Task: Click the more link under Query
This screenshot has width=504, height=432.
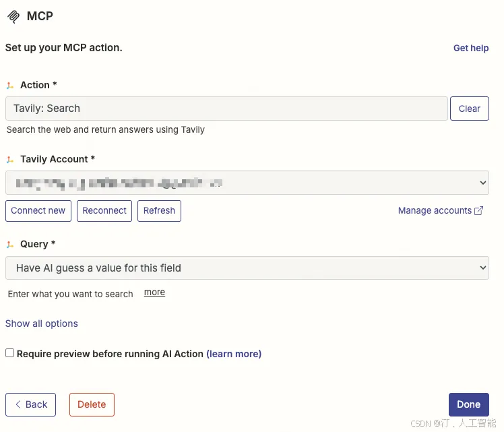Action: pyautogui.click(x=154, y=292)
